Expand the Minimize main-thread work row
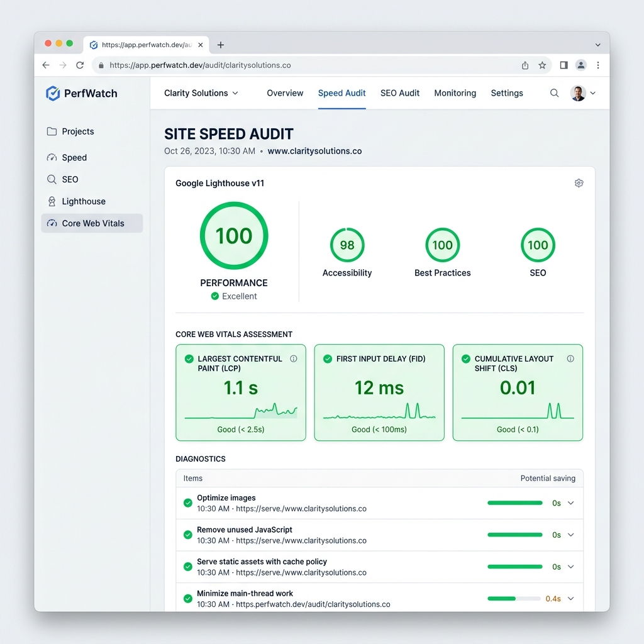This screenshot has height=644, width=644. pos(571,599)
